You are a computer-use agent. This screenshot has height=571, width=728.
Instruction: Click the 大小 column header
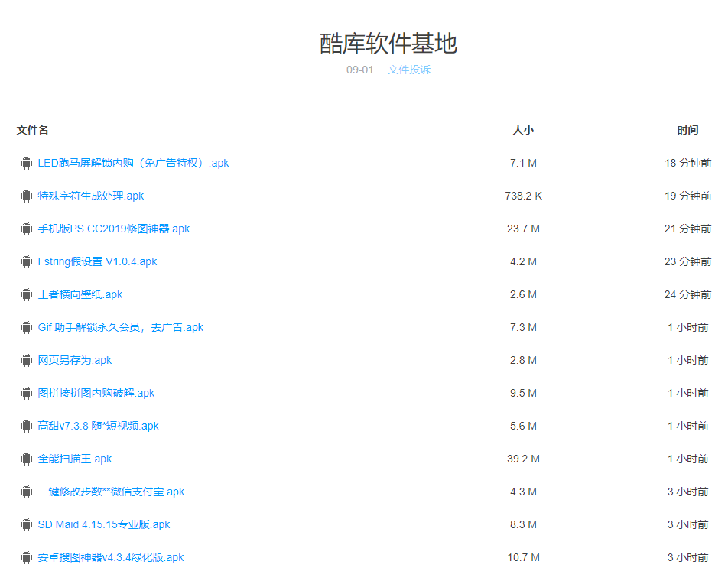click(524, 130)
